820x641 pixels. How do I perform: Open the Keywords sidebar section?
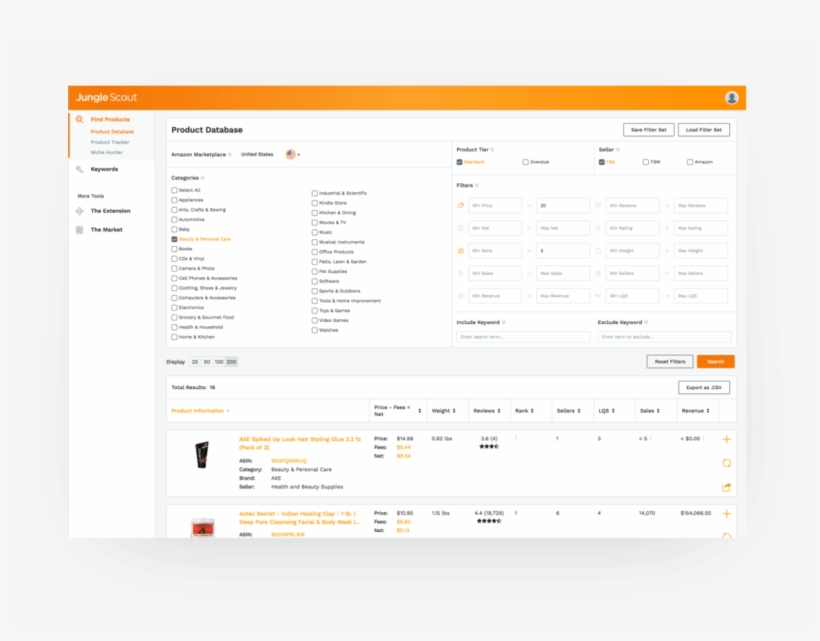pos(104,169)
